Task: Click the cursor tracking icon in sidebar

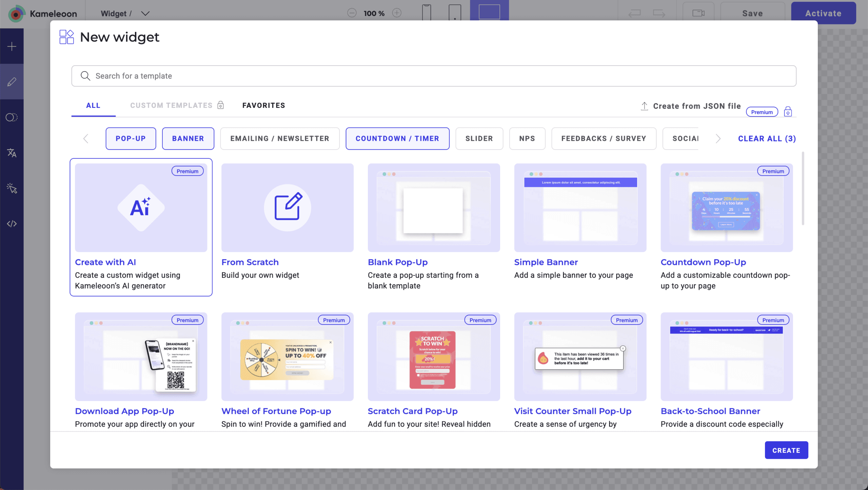Action: (12, 188)
